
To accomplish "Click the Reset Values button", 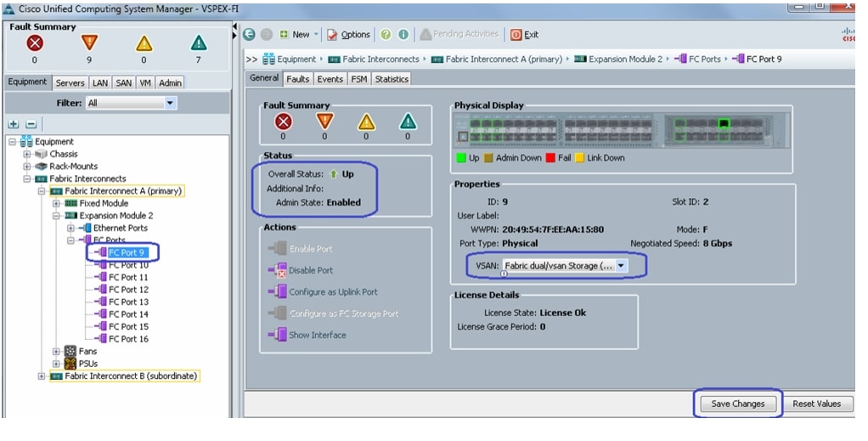I will (816, 404).
